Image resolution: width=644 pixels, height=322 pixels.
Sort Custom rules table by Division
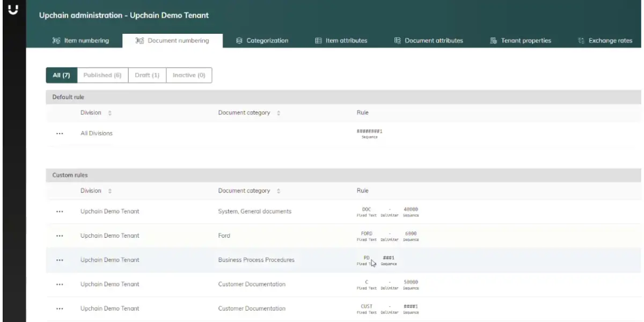coord(110,191)
